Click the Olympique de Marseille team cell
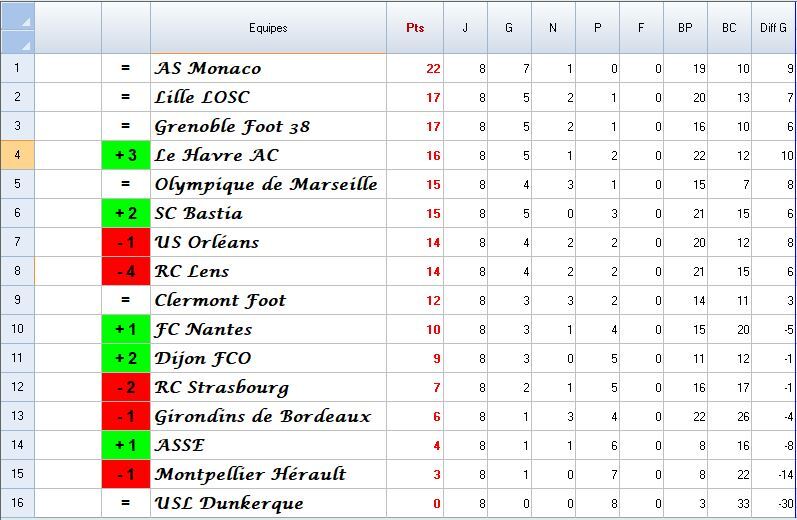 pos(266,184)
